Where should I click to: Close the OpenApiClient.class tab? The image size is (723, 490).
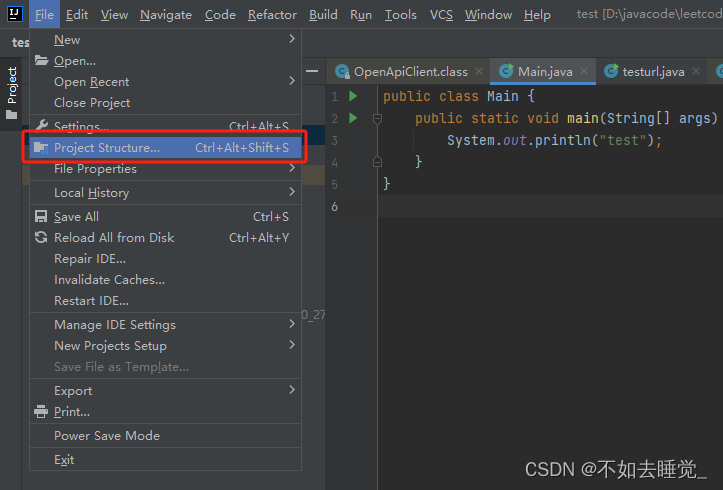[479, 71]
